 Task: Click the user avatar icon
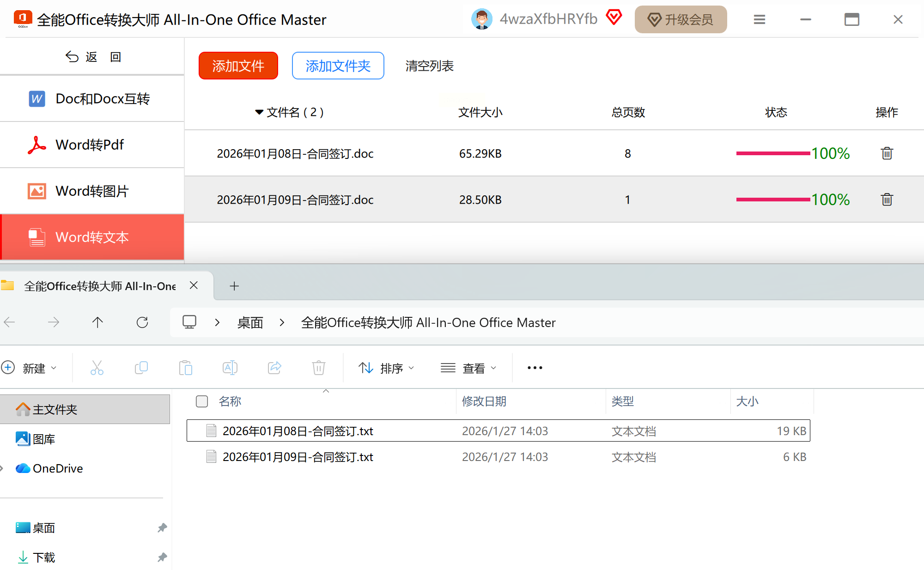coord(481,19)
